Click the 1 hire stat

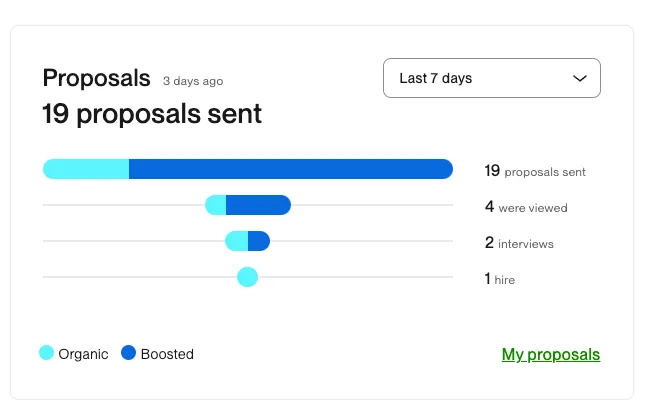[500, 279]
